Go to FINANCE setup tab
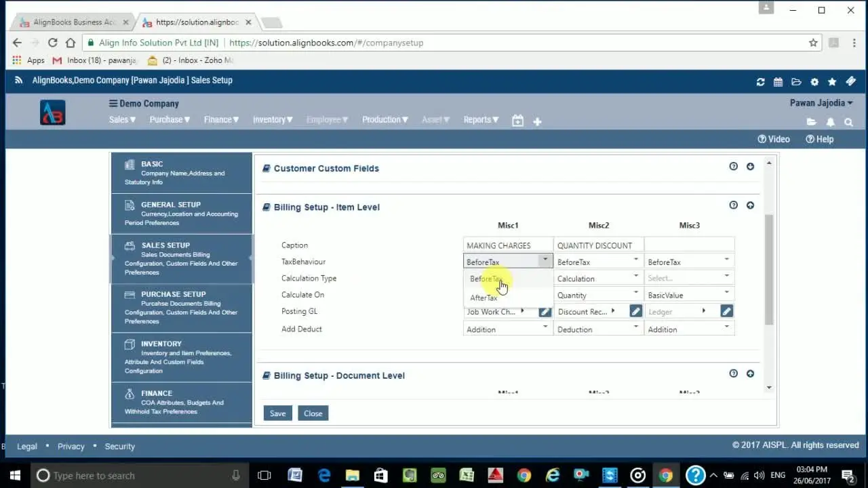868x488 pixels. (x=182, y=402)
